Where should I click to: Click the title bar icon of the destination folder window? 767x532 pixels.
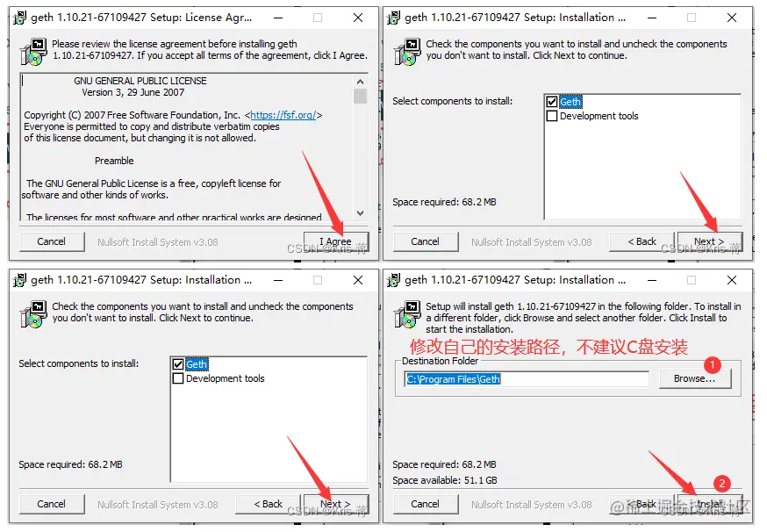[x=393, y=280]
